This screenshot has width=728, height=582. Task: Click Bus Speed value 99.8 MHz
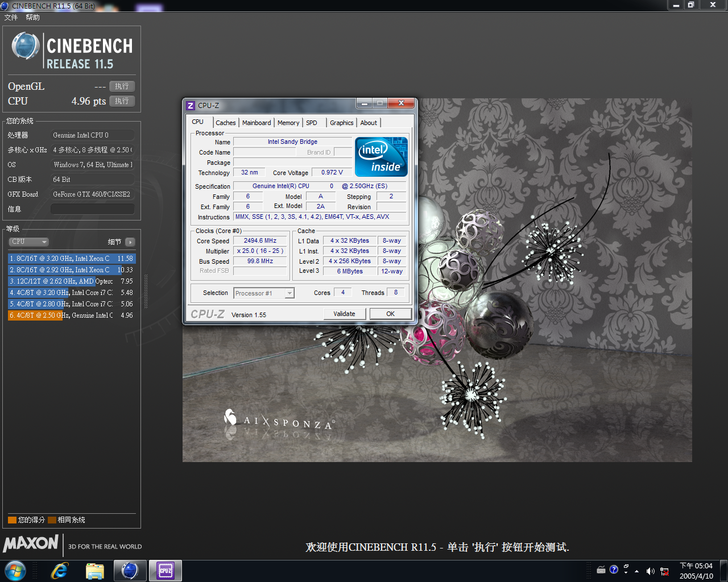(260, 261)
